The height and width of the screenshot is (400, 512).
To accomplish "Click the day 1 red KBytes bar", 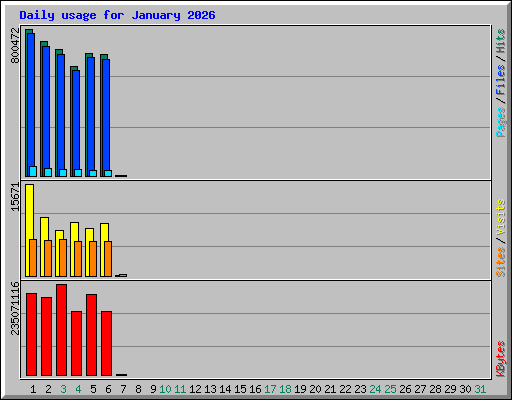I will click(31, 334).
